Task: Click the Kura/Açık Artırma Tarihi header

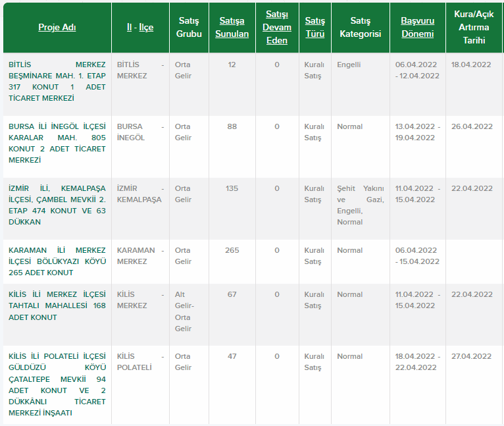Action: [474, 28]
